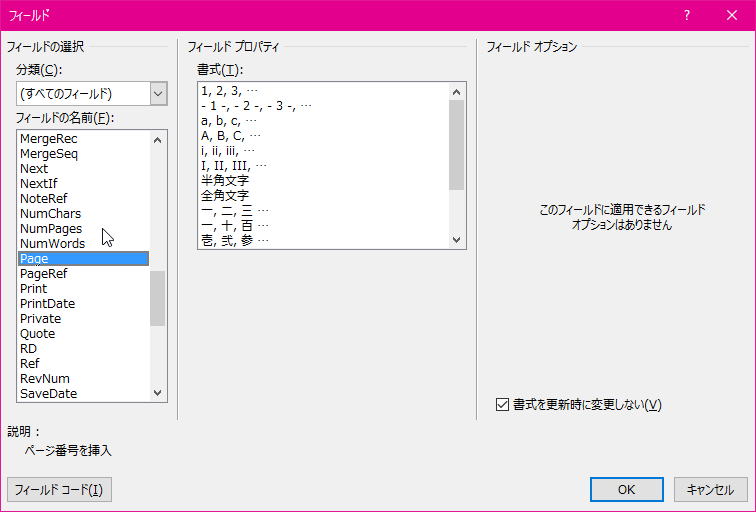
Task: Choose the 一, 十, 百 … format
Action: tap(324, 225)
